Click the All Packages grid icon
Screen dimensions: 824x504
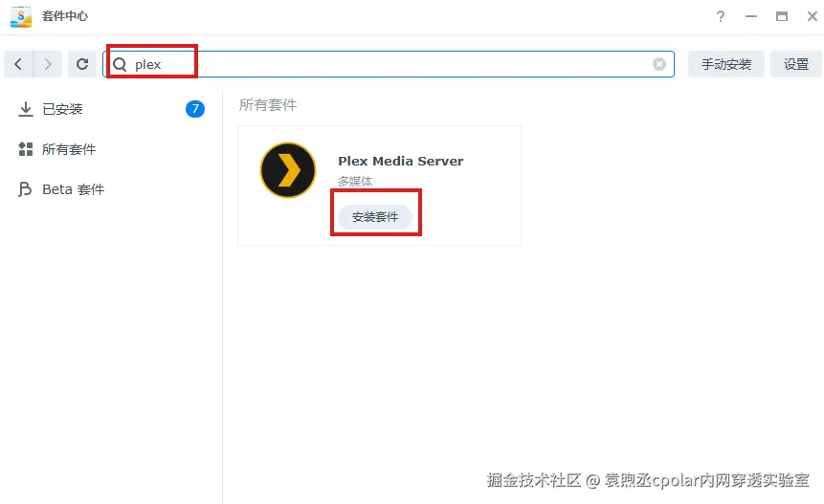pyautogui.click(x=25, y=149)
